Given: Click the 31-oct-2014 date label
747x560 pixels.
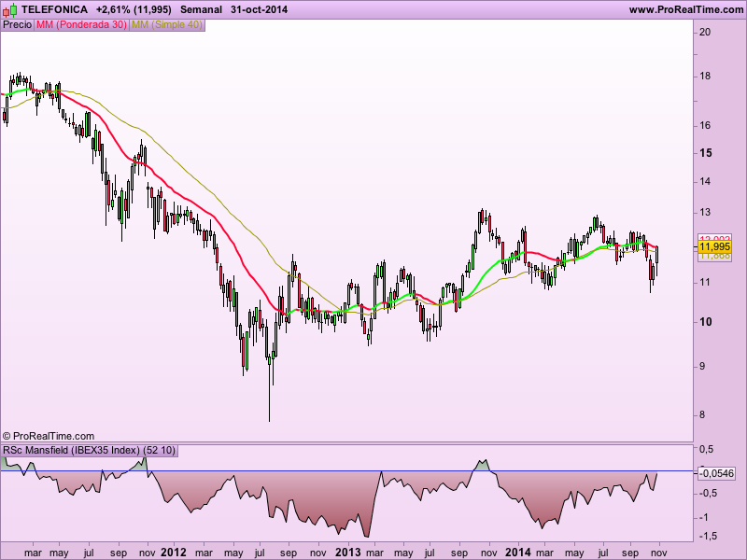Looking at the screenshot, I should click(260, 9).
